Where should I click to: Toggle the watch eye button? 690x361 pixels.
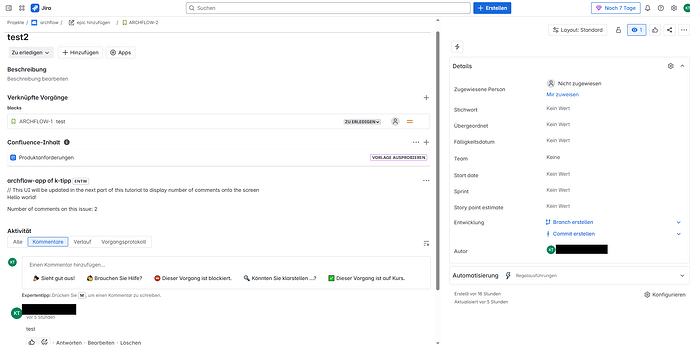click(636, 30)
